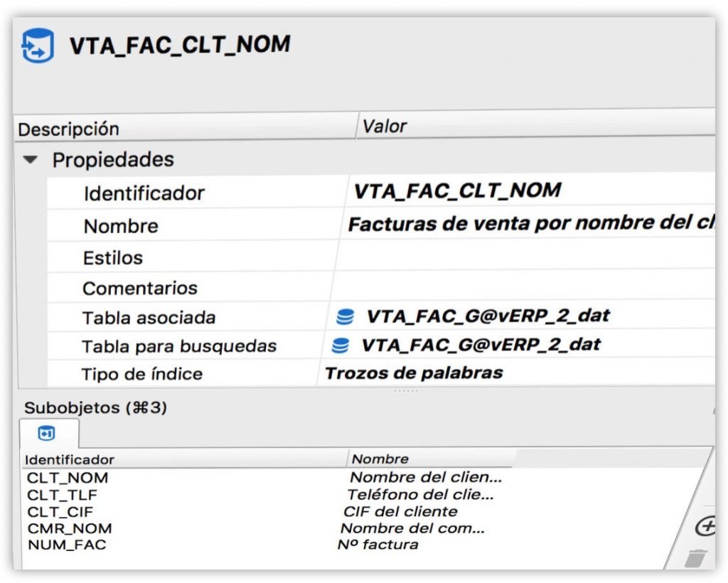Click the index object icon beside the title
Image resolution: width=728 pixels, height=583 pixels.
click(38, 46)
